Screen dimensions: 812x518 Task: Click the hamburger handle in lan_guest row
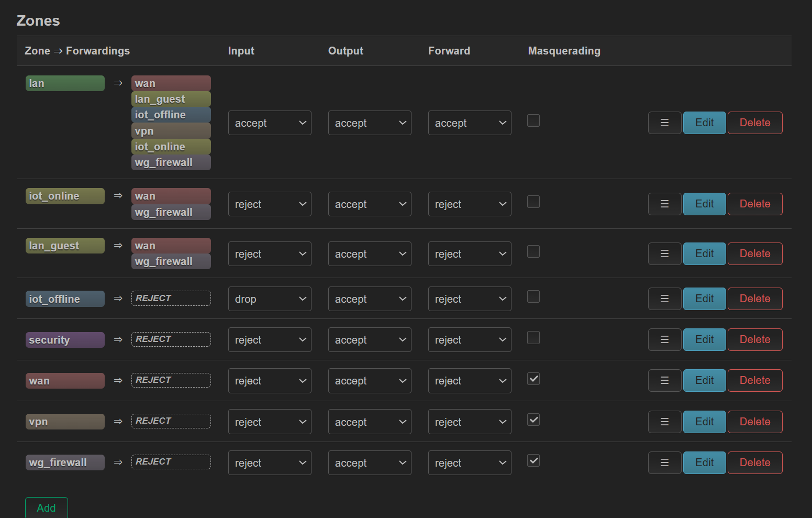click(664, 254)
